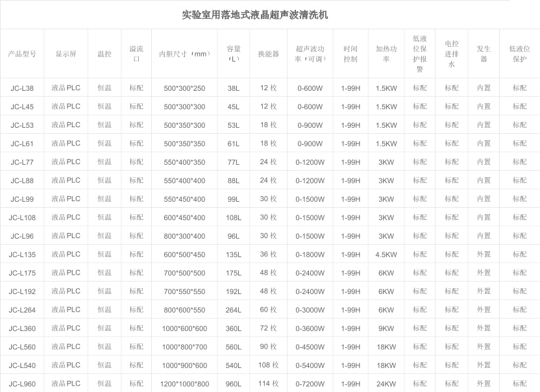Click 内置 cell in JC-L96 row
The height and width of the screenshot is (392, 540).
click(x=484, y=236)
